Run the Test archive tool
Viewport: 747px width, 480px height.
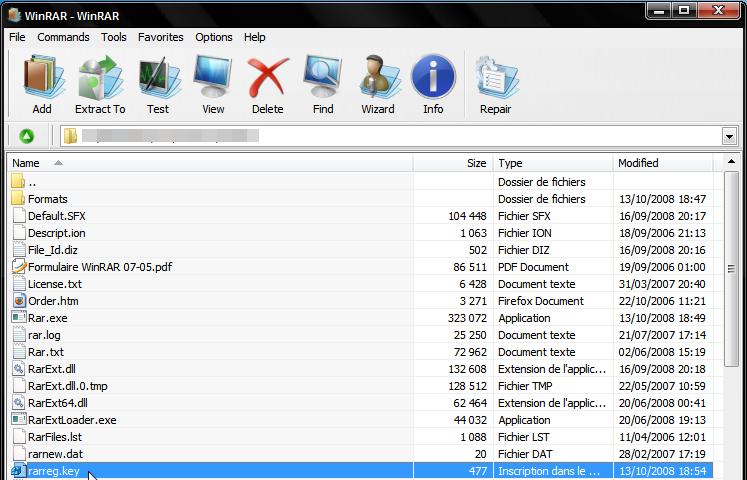pyautogui.click(x=159, y=78)
